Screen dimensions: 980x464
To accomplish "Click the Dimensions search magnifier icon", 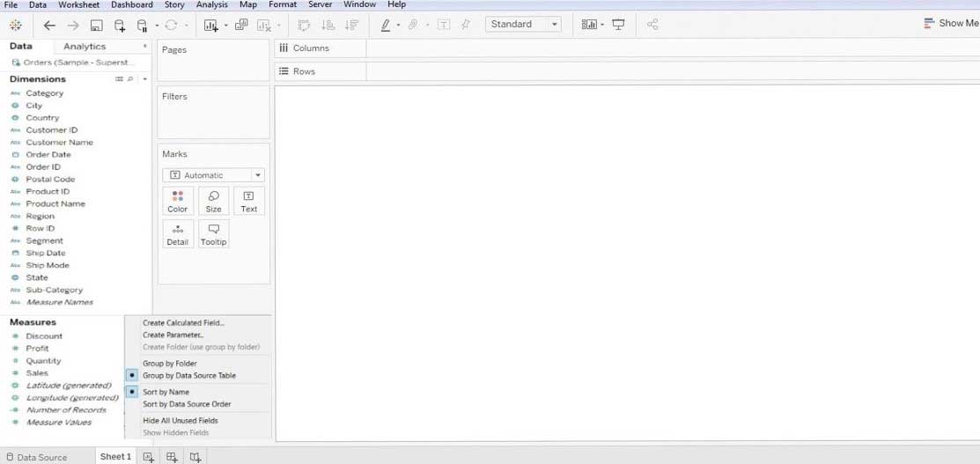I will point(130,79).
